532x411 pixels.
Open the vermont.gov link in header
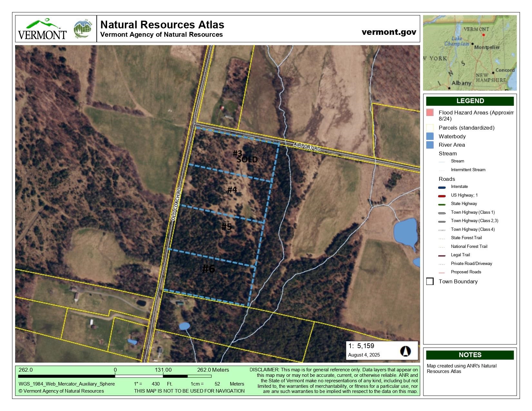click(389, 32)
